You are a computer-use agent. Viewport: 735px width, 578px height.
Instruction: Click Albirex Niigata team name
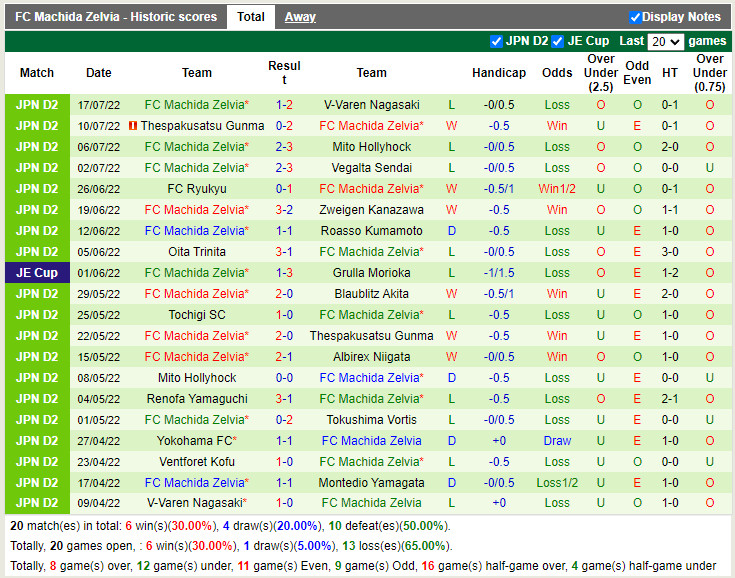pyautogui.click(x=371, y=357)
